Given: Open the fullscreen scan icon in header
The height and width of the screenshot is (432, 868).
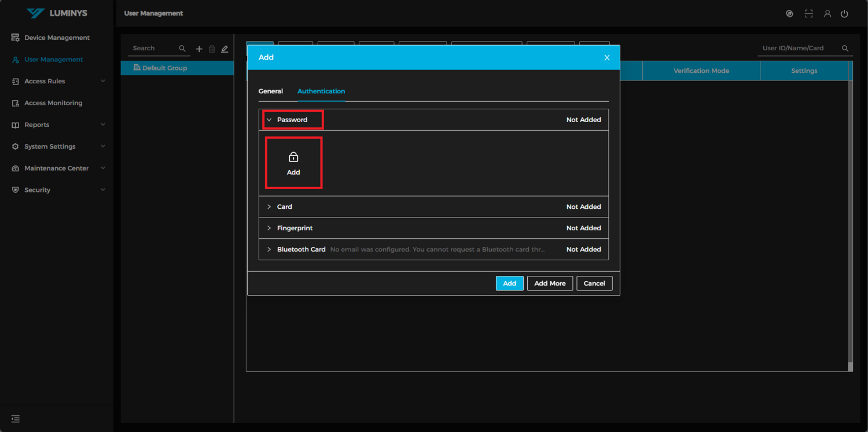Looking at the screenshot, I should (x=808, y=13).
